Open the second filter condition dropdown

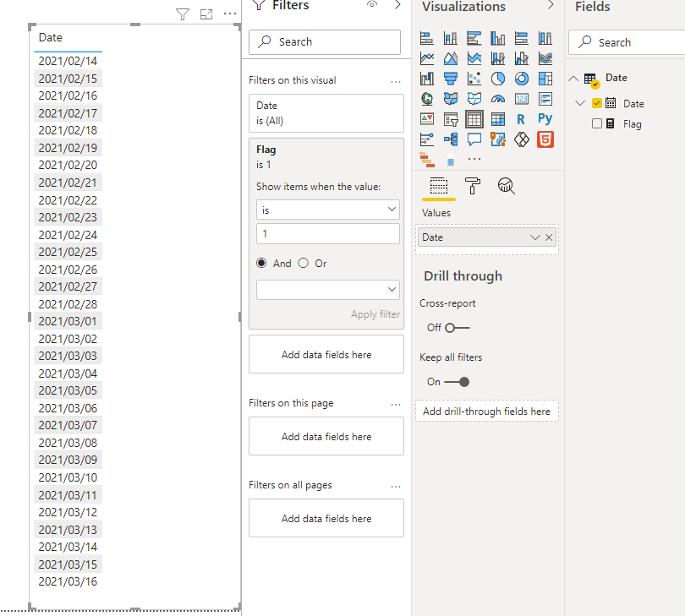pos(328,290)
